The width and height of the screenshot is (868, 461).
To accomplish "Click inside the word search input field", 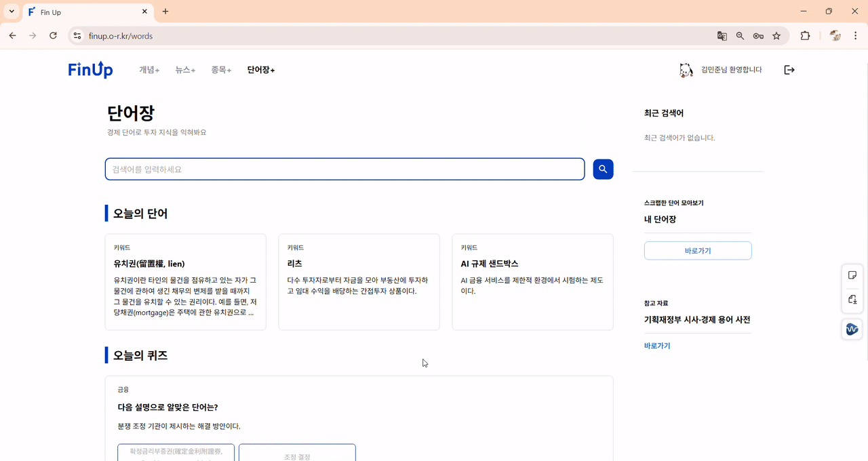I will tap(344, 169).
